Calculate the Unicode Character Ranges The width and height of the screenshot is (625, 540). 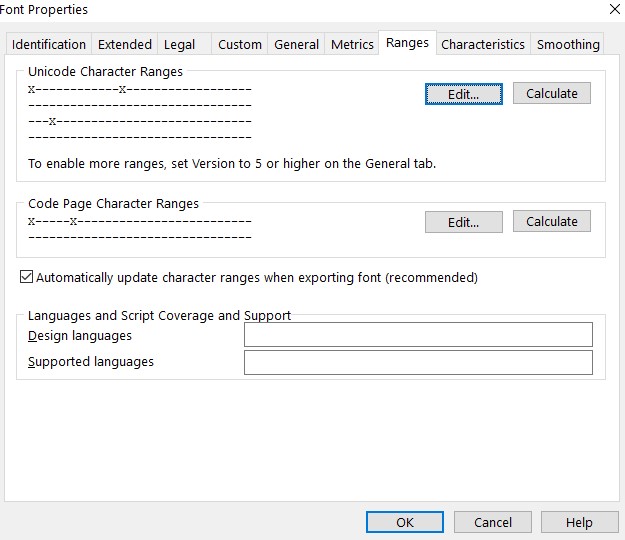552,93
